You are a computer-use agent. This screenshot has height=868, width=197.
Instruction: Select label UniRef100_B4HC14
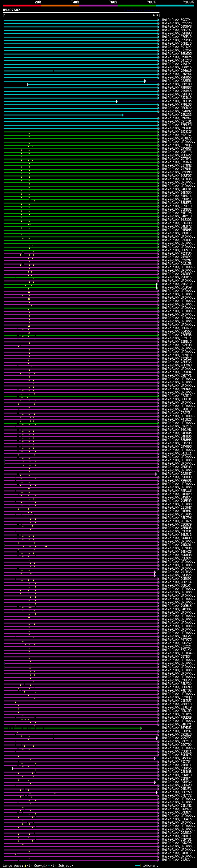click(176, 196)
